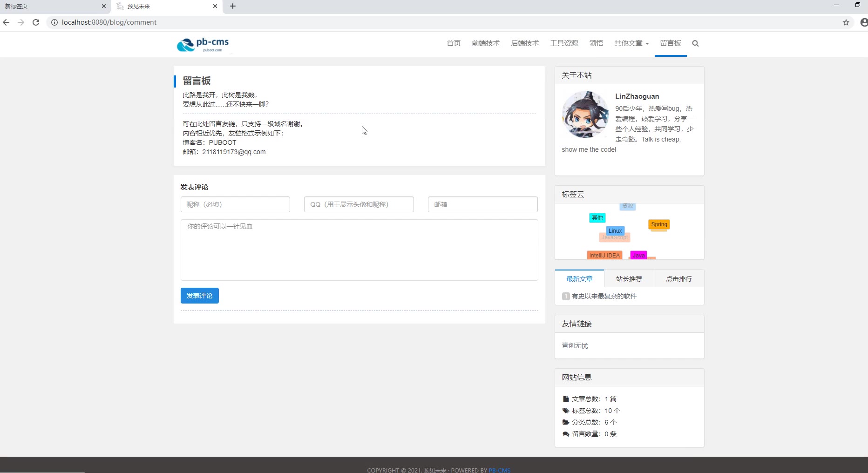Click the 关于本站 panel header

click(x=630, y=75)
